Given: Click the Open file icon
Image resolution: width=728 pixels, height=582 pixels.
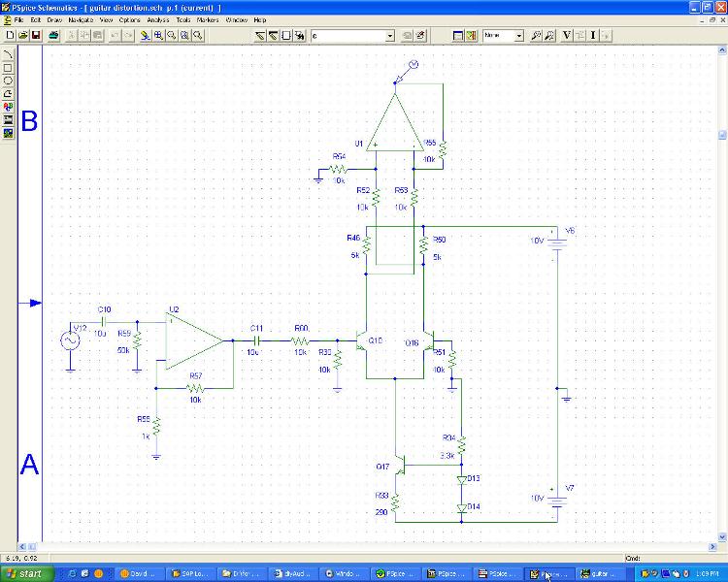Looking at the screenshot, I should pyautogui.click(x=23, y=35).
